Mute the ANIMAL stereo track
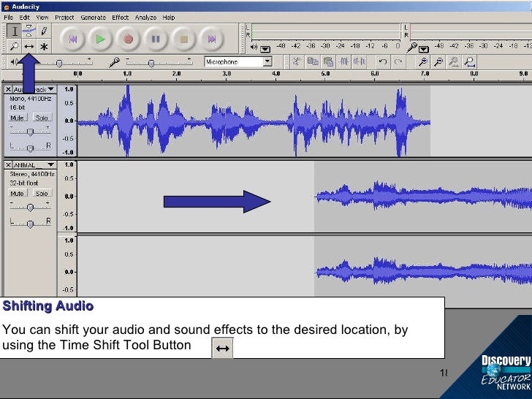Image resolution: width=532 pixels, height=399 pixels. tap(18, 194)
